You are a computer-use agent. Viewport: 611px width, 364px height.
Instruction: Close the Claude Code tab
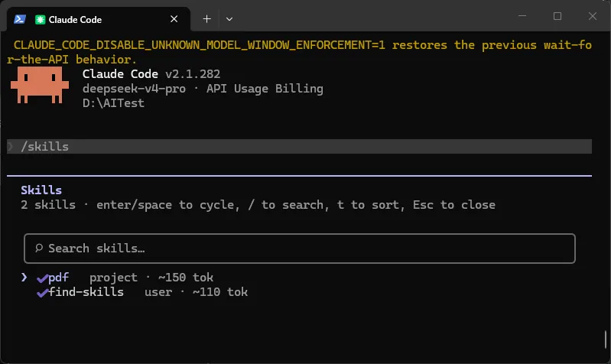pos(174,19)
